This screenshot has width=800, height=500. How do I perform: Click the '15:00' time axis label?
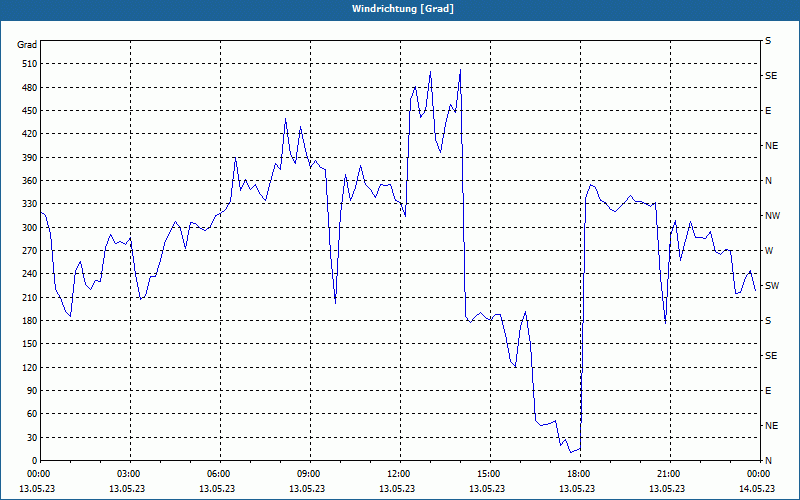point(490,473)
